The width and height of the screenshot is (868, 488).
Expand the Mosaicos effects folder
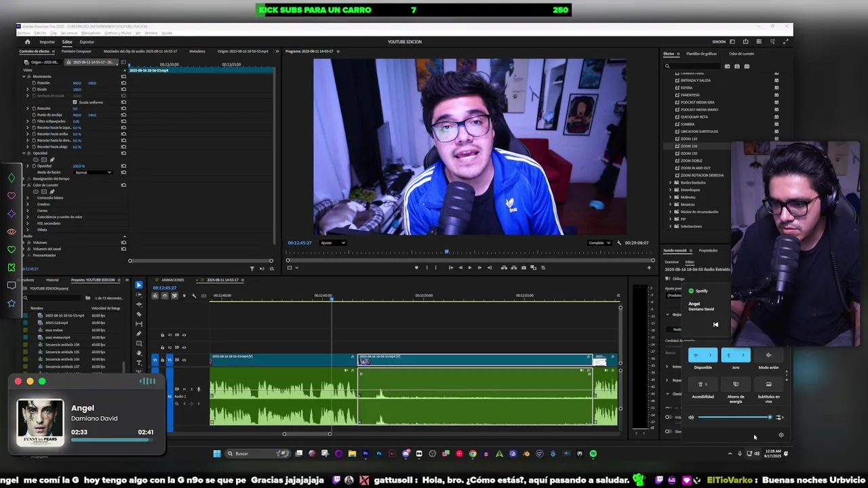[671, 204]
